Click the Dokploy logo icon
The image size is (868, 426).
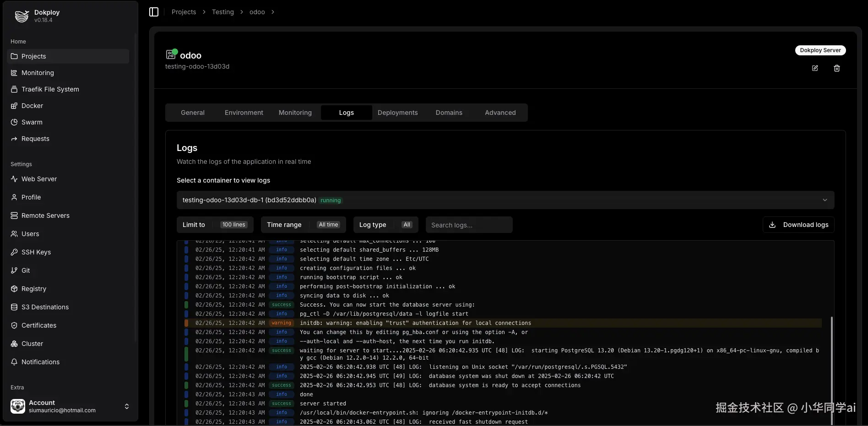tap(22, 16)
